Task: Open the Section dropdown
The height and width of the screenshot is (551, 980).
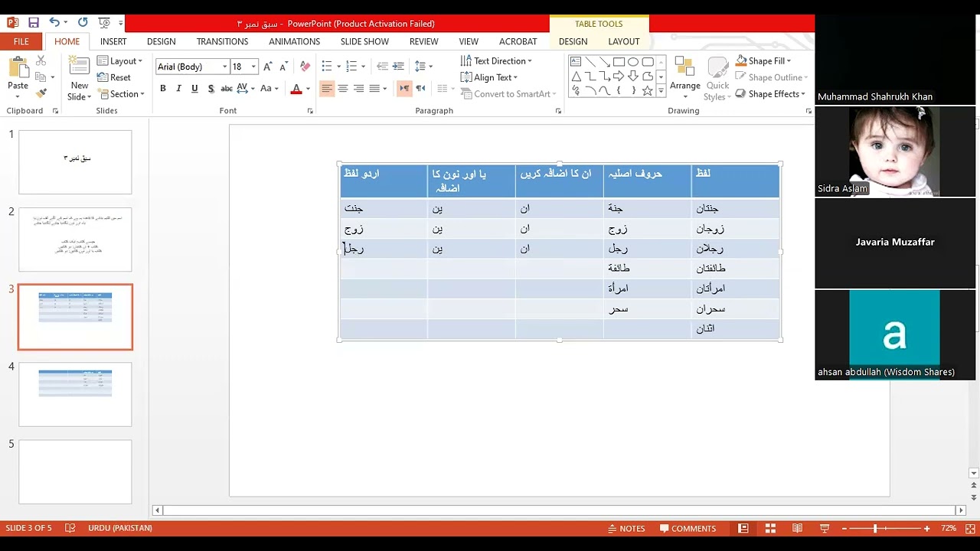Action: click(x=121, y=94)
